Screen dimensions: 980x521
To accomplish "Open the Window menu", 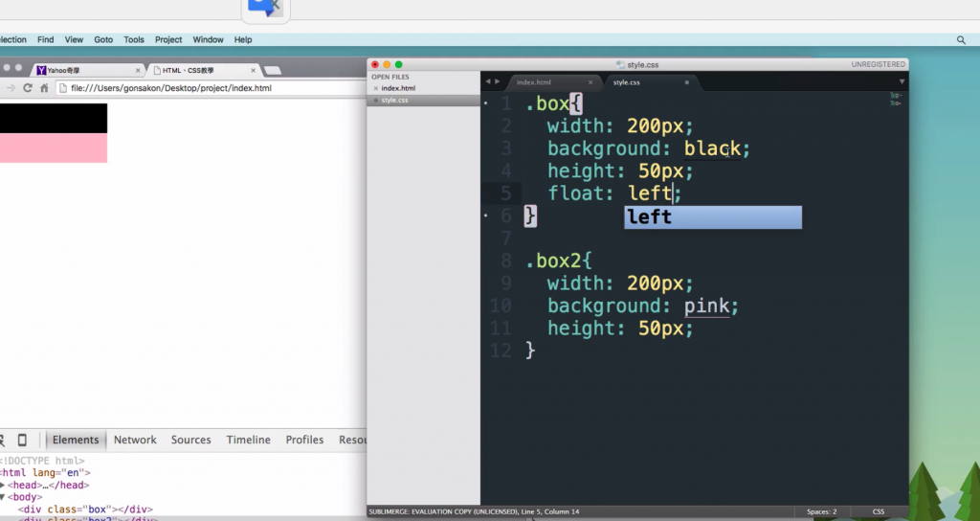I will pyautogui.click(x=208, y=39).
